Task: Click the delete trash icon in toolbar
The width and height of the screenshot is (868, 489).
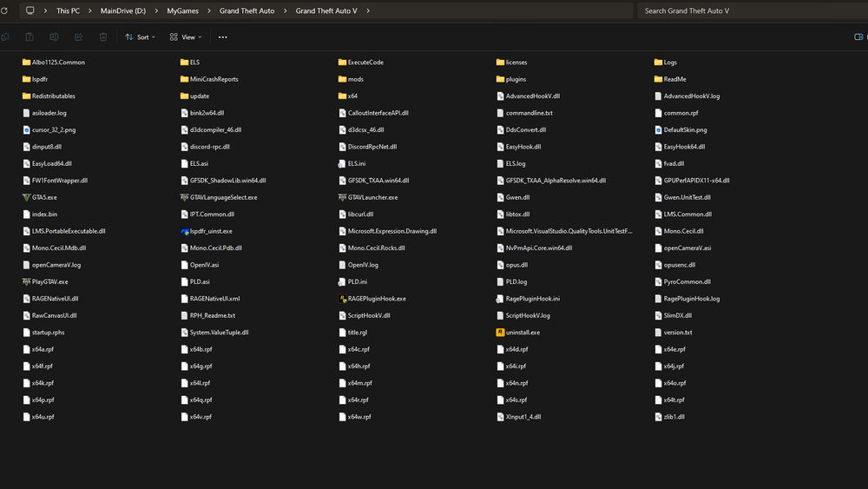Action: coord(103,37)
